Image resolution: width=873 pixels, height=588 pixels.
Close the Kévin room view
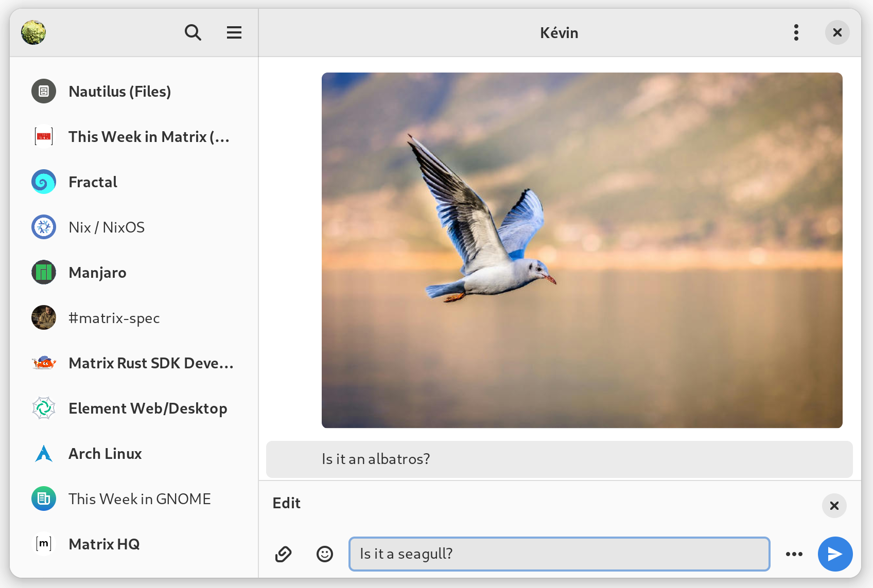(837, 32)
